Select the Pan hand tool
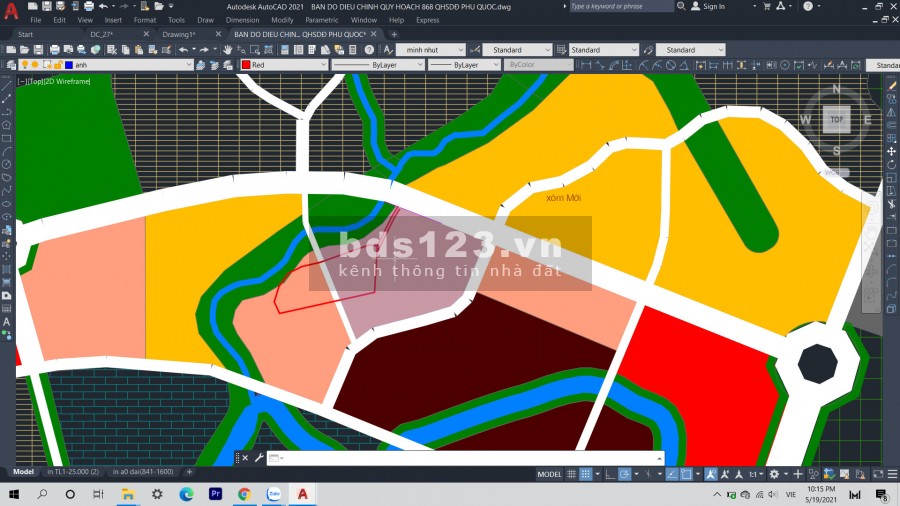Screen dimensions: 900x506 [x=228, y=50]
